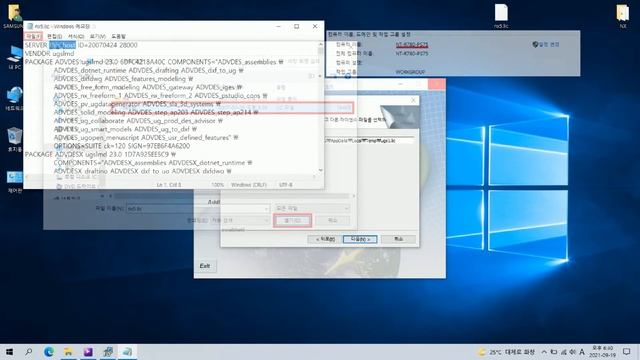Click the license file path input field in the installer wizard

click(369, 140)
